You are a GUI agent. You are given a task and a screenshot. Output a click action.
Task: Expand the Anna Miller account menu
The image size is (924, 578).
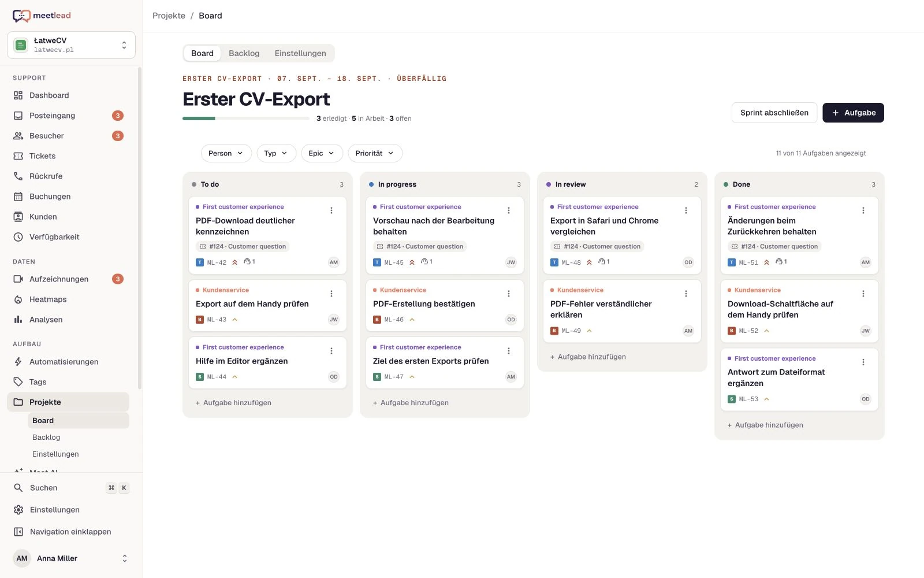click(x=71, y=558)
